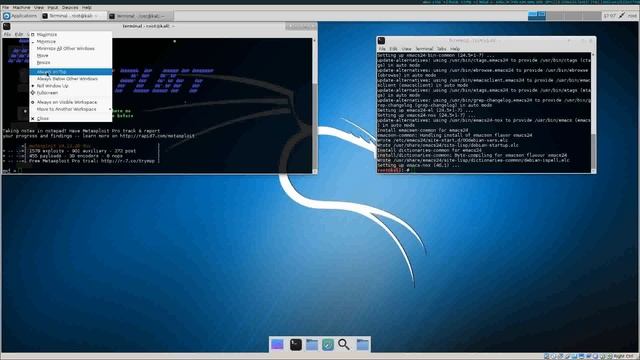Switch to the last workspace in pager
Screen dimensions: 640x360
592,16
